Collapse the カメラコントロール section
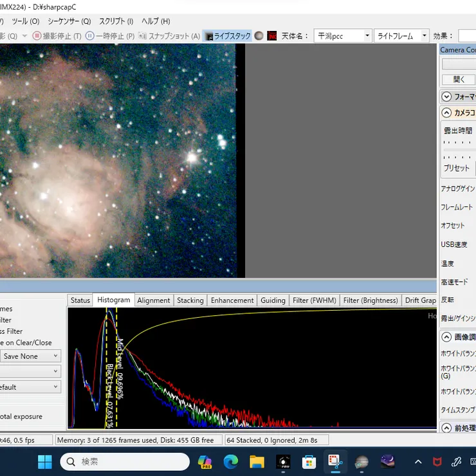Screen dimensions: 476x476 pos(447,113)
